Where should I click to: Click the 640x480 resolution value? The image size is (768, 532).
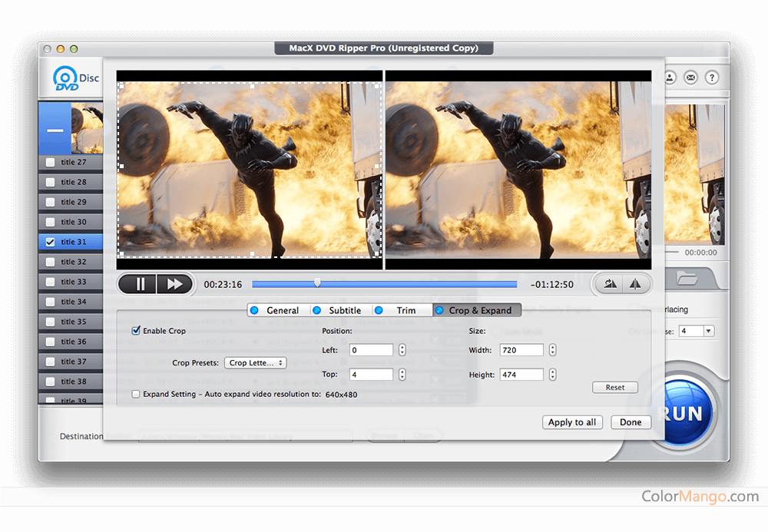point(342,395)
